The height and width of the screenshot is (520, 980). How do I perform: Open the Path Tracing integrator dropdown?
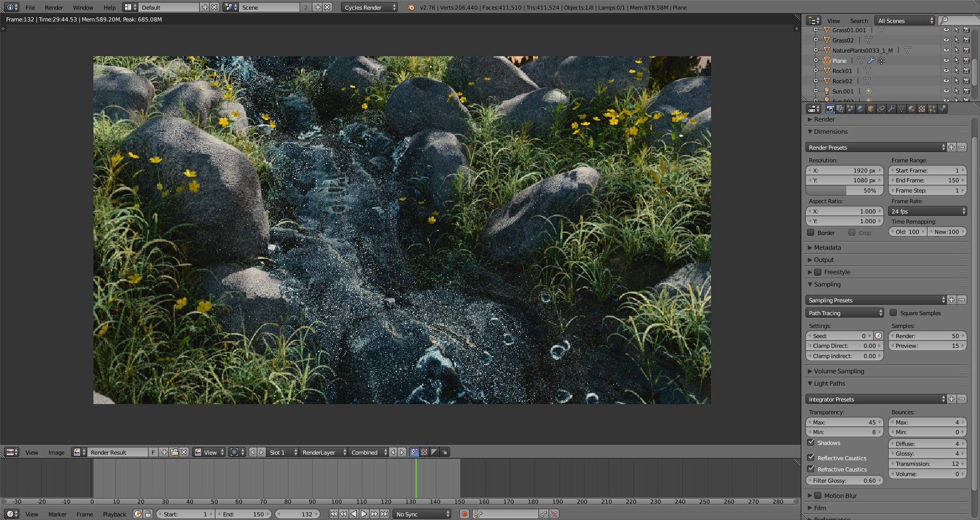845,313
